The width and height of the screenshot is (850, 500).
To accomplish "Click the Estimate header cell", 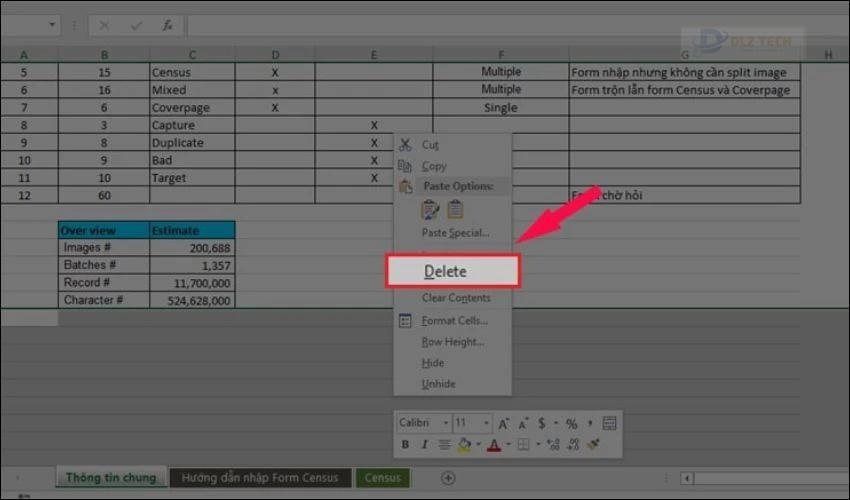I will point(192,230).
